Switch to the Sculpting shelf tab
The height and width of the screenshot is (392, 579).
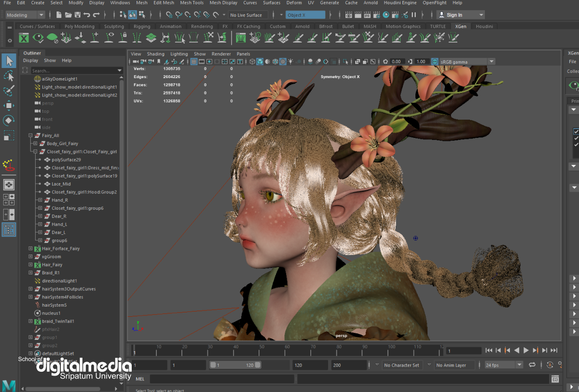[x=114, y=27]
